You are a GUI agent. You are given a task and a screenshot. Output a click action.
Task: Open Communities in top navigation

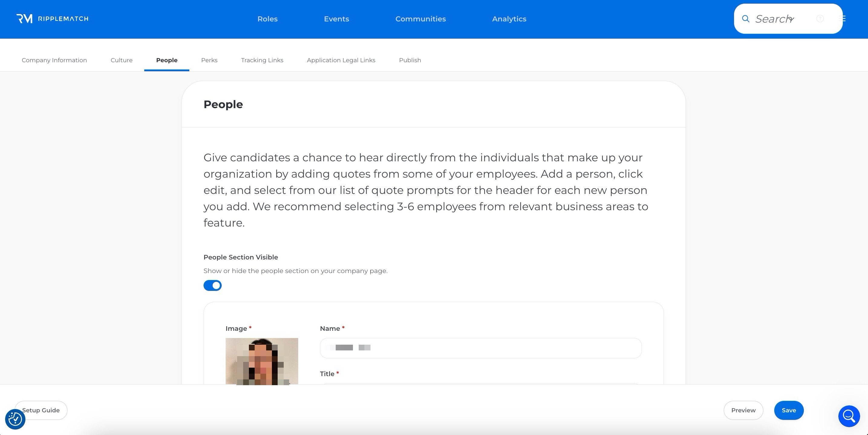420,19
